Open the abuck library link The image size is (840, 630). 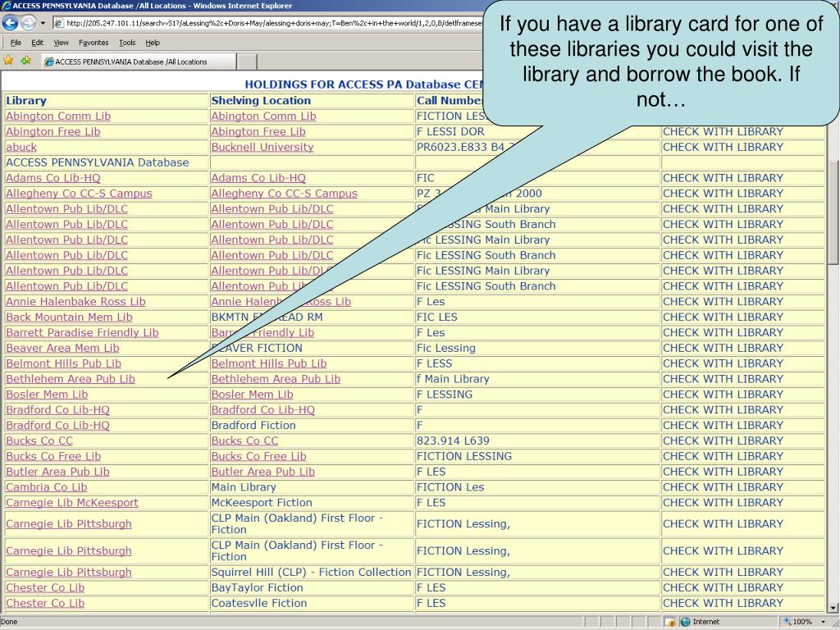pyautogui.click(x=21, y=148)
